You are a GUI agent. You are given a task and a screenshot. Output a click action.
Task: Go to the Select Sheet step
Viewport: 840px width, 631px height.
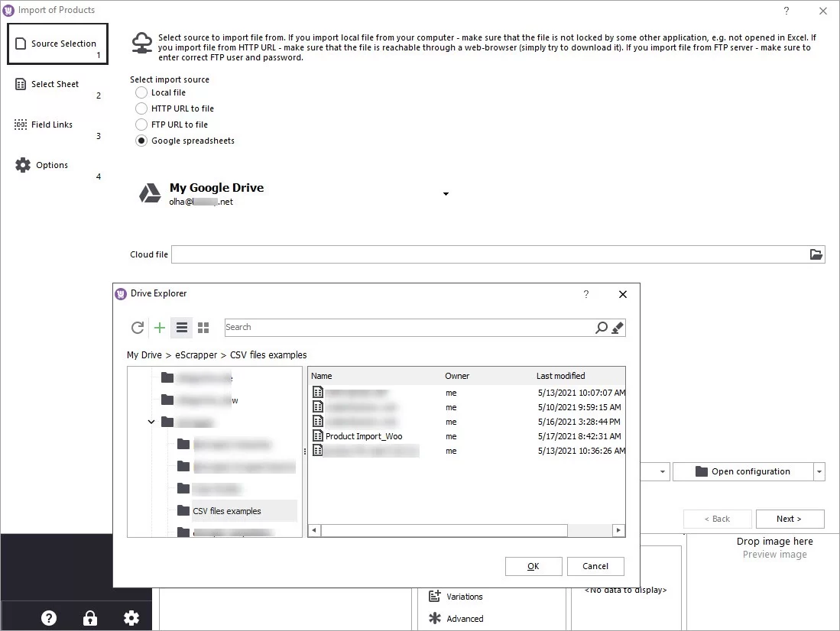pyautogui.click(x=54, y=85)
